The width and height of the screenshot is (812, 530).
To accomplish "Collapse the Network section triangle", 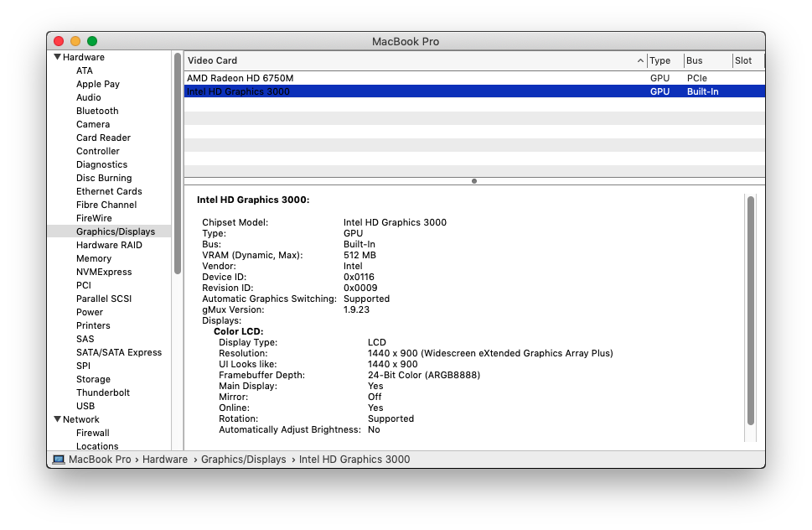I will pyautogui.click(x=58, y=419).
